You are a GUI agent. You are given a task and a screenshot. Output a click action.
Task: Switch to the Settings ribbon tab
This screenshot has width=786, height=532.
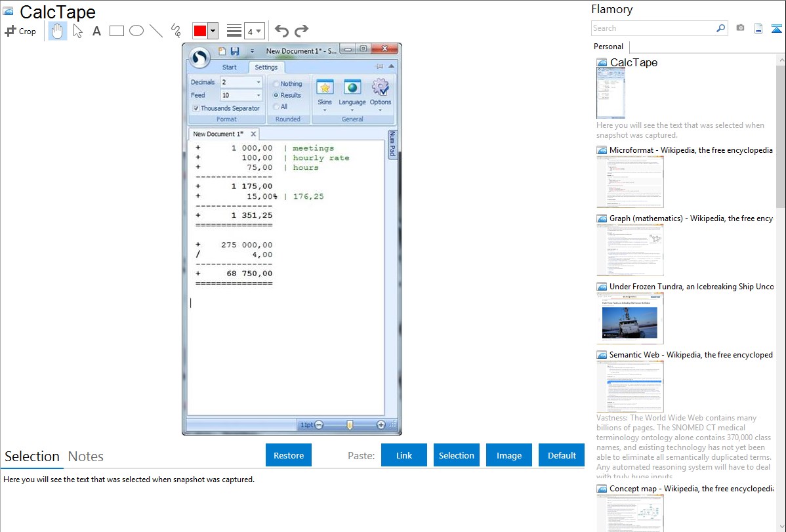pos(266,67)
